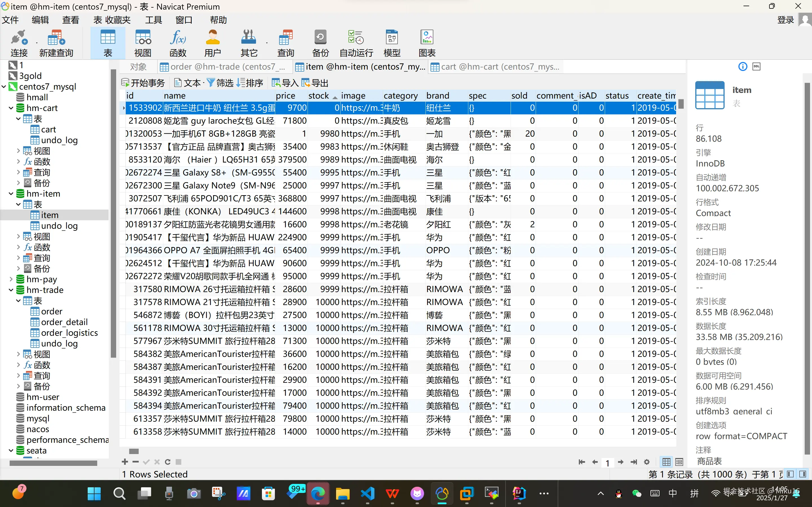Collapse the hm-trade database node
The height and width of the screenshot is (507, 812).
click(11, 290)
